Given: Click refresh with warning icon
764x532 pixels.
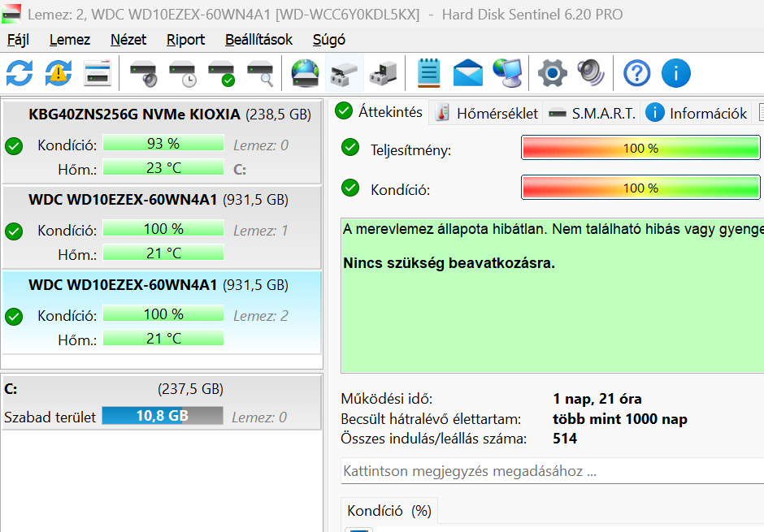Looking at the screenshot, I should [x=59, y=73].
